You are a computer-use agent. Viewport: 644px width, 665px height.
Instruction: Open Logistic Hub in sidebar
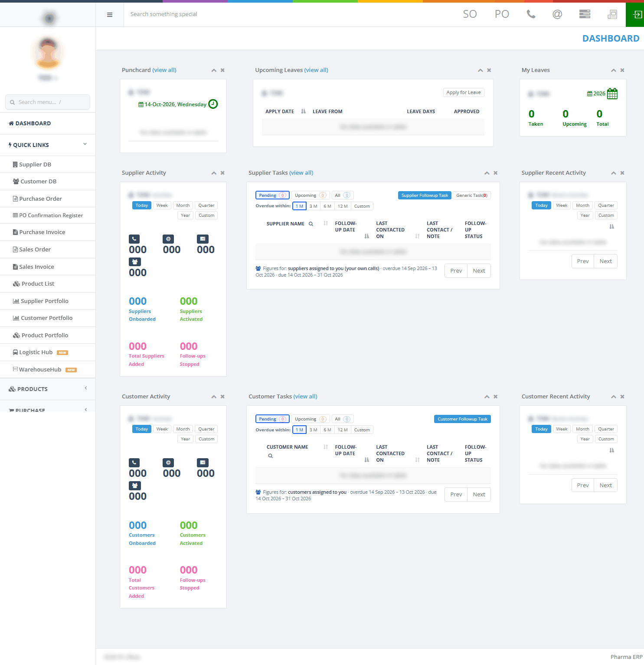pos(48,352)
